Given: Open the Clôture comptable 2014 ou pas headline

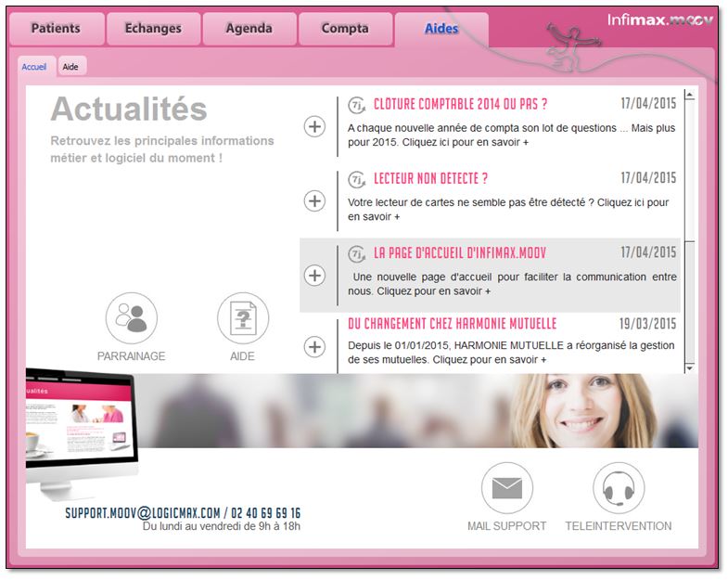Looking at the screenshot, I should click(461, 104).
